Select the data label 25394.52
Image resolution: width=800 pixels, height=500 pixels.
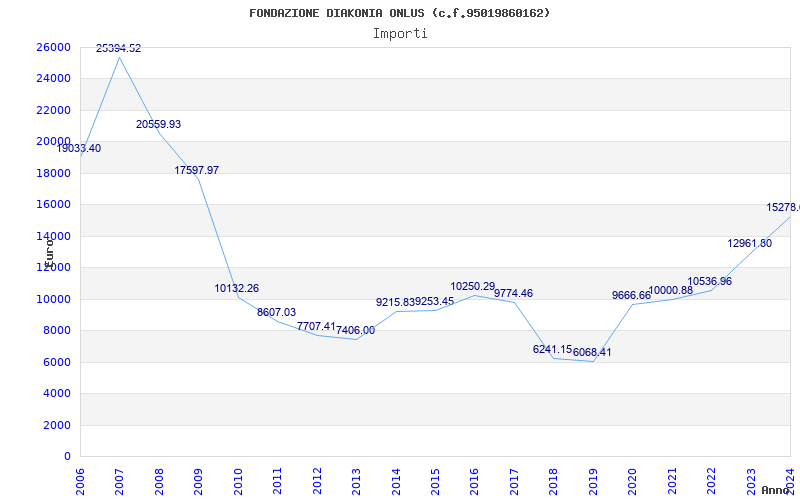(118, 48)
